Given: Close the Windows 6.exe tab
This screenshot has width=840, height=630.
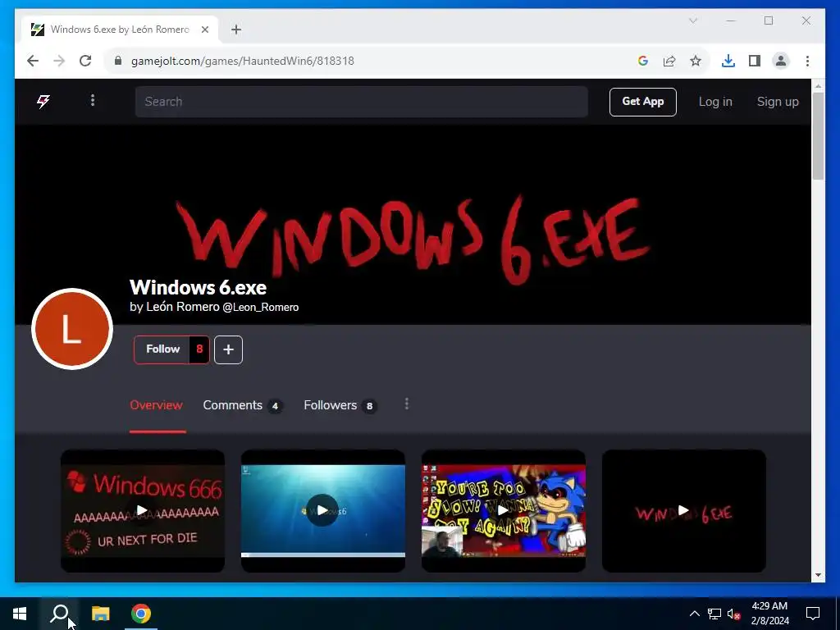Looking at the screenshot, I should click(x=204, y=30).
